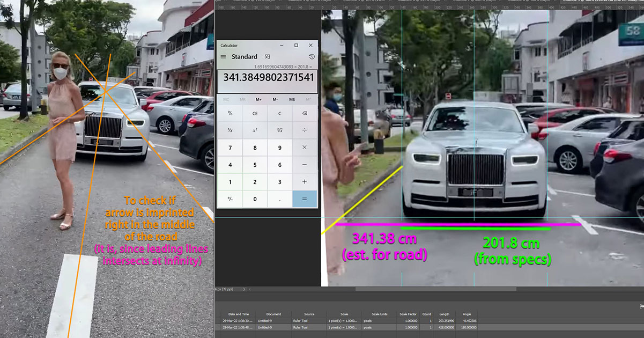Click the x squared key
This screenshot has width=644, height=338.
(255, 130)
